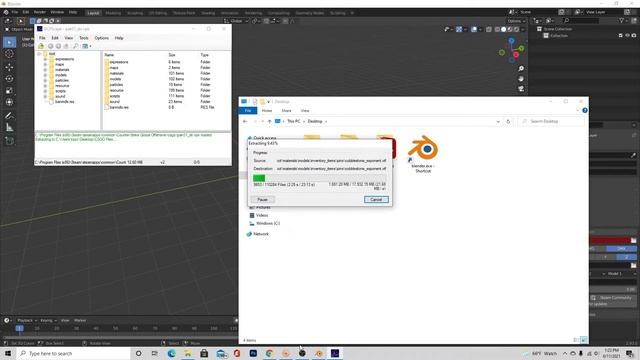Open the Global orientation dropdown in Blender
The width and height of the screenshot is (640, 360).
pos(236,21)
